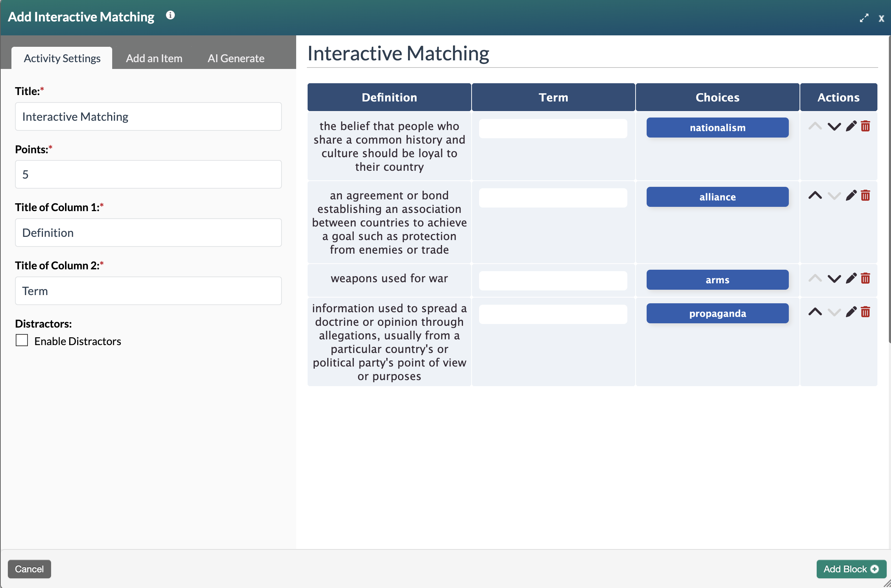Delete the arms row with the trash icon

(865, 279)
